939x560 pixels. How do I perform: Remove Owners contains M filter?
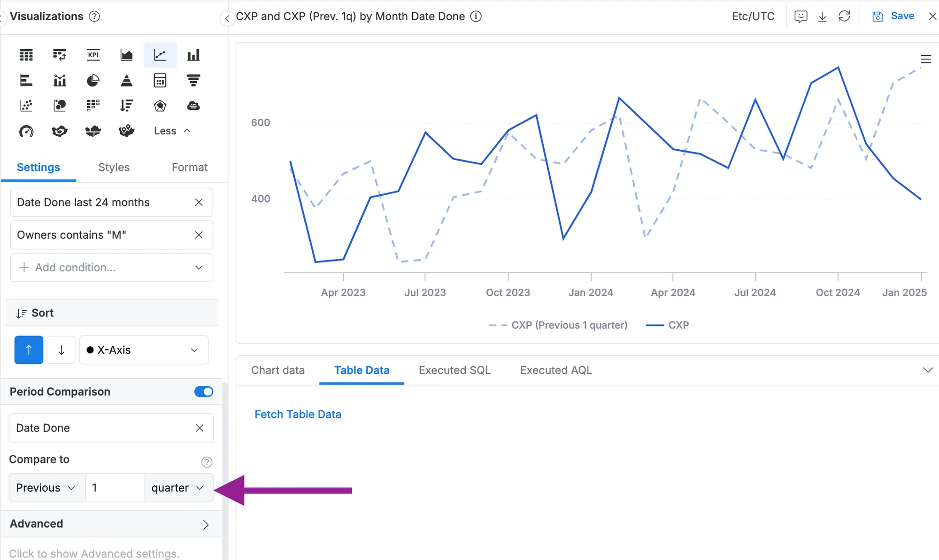coord(199,235)
